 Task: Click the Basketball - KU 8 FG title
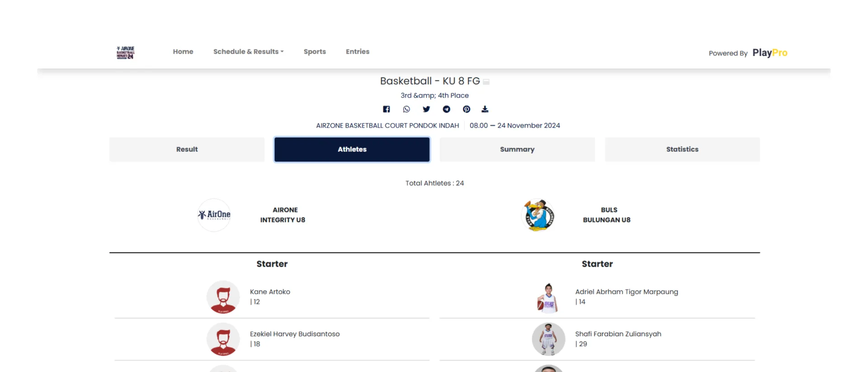coord(430,81)
